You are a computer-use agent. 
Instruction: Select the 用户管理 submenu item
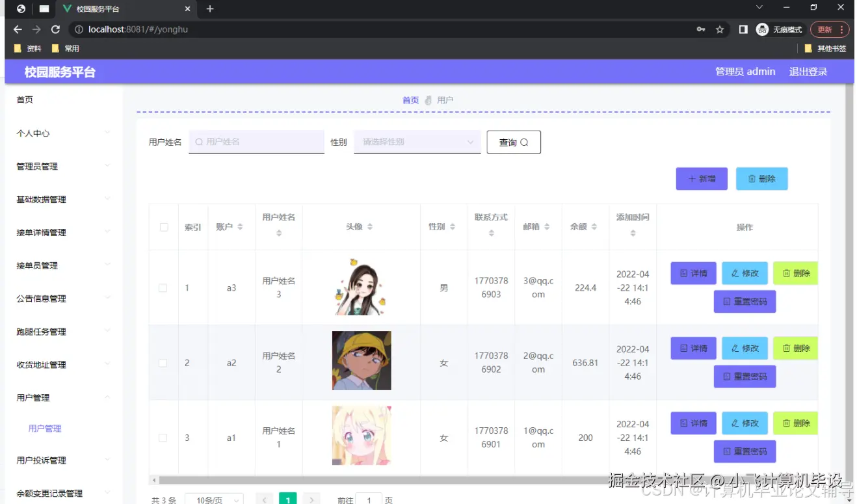coord(45,429)
